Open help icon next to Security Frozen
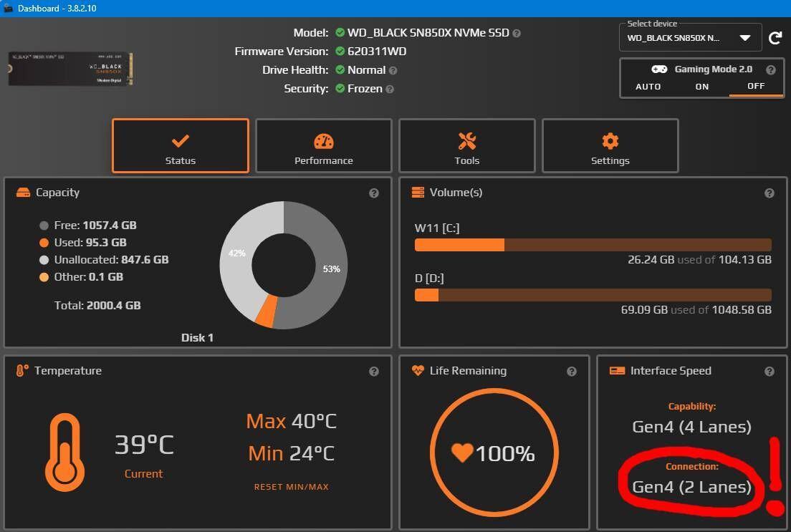Image resolution: width=791 pixels, height=532 pixels. coord(390,90)
